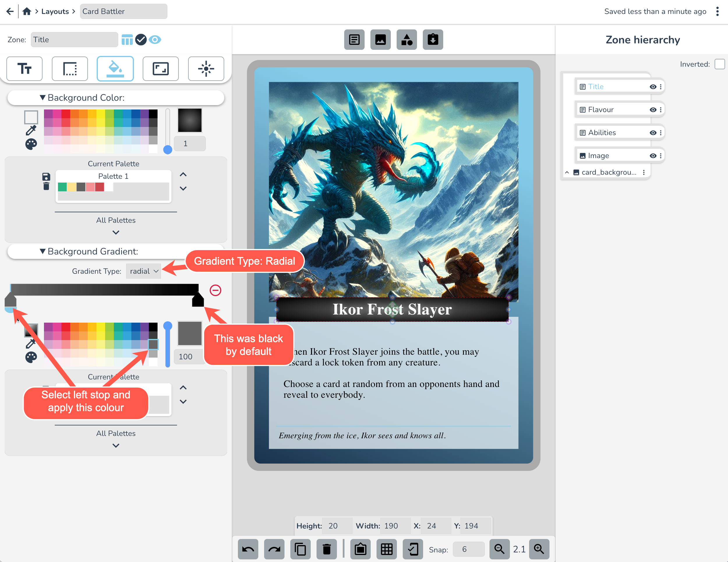The height and width of the screenshot is (562, 728).
Task: Zoom out of the canvas
Action: [499, 549]
